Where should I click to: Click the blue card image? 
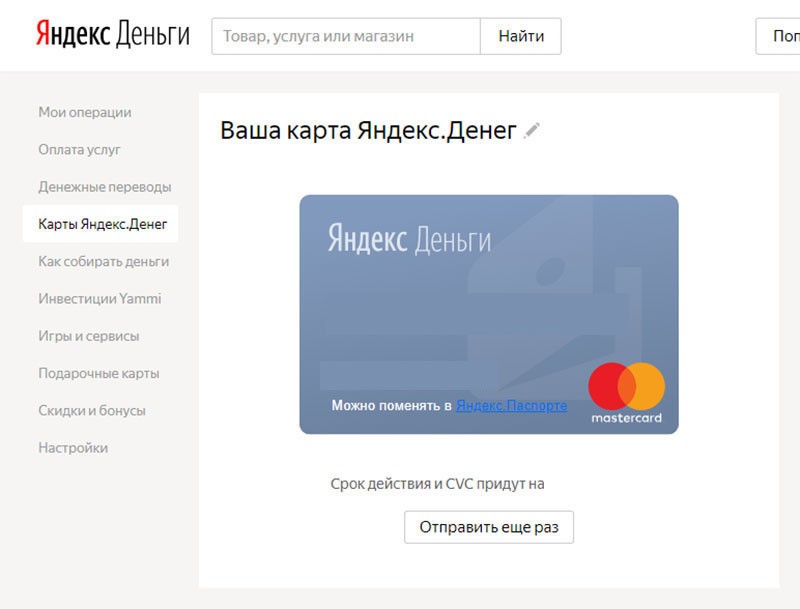[489, 314]
